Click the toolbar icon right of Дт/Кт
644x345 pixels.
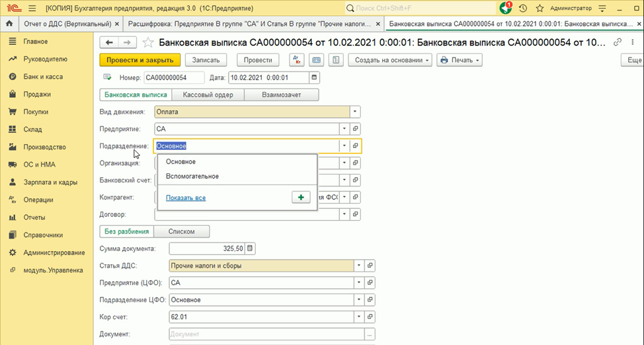coord(316,60)
